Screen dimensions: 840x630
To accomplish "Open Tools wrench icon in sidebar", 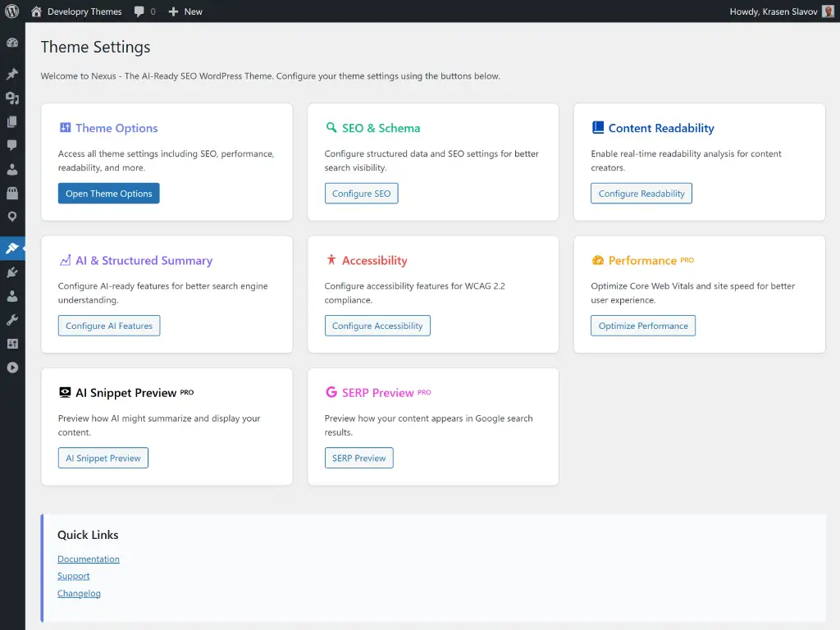I will click(x=12, y=320).
